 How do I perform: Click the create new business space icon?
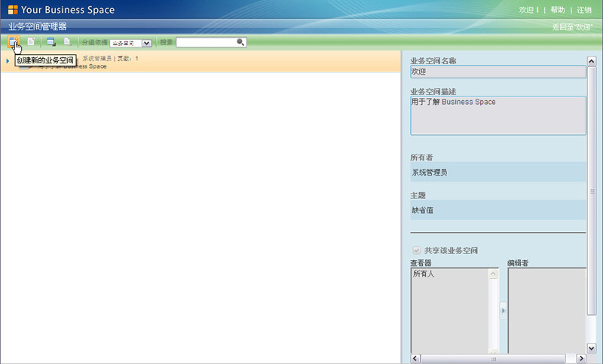pyautogui.click(x=13, y=41)
